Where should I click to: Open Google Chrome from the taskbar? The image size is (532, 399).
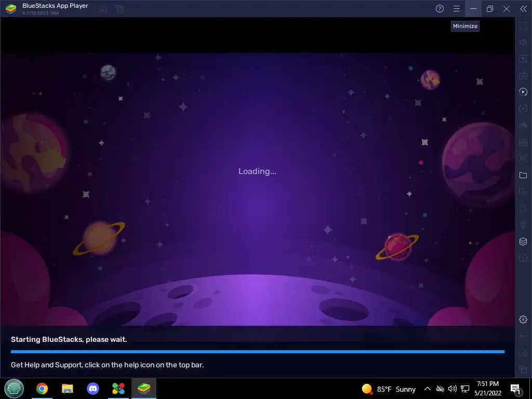(42, 389)
